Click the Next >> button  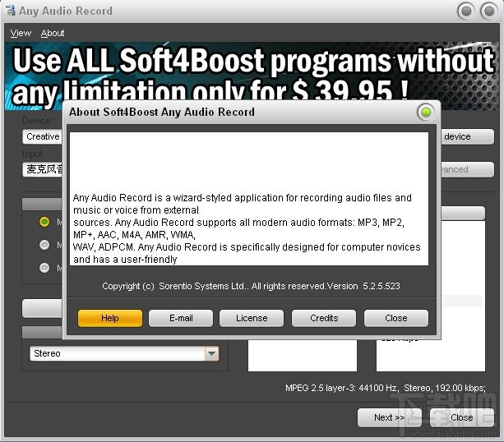coord(390,417)
